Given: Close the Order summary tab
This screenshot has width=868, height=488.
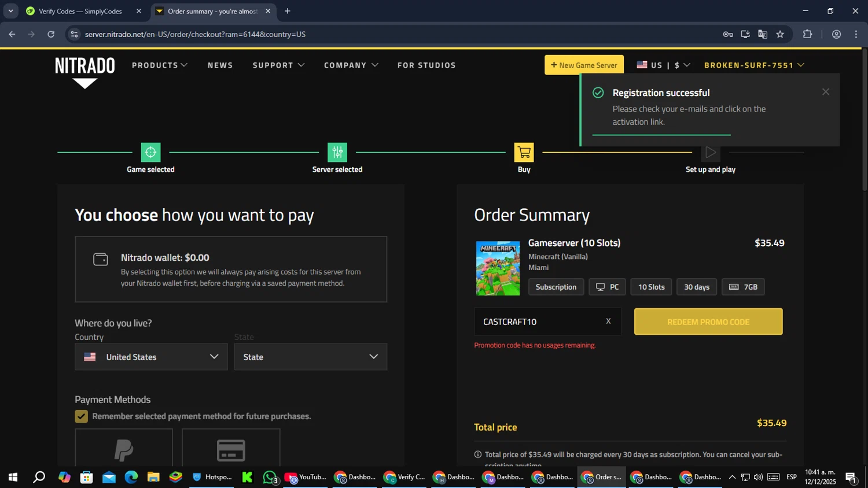Looking at the screenshot, I should pos(268,11).
